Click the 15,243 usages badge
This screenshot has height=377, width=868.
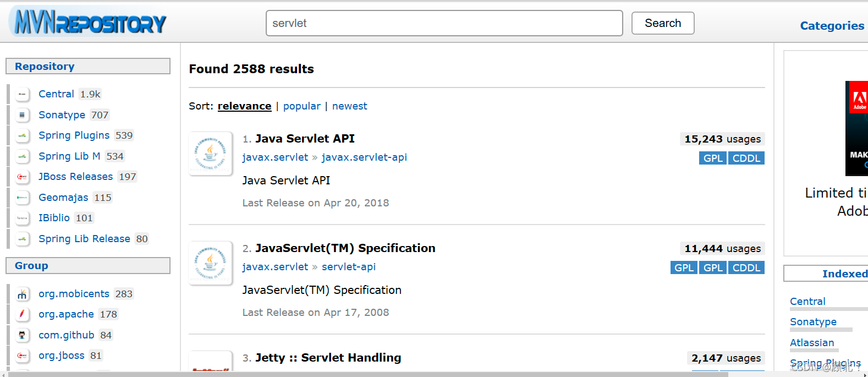click(722, 139)
